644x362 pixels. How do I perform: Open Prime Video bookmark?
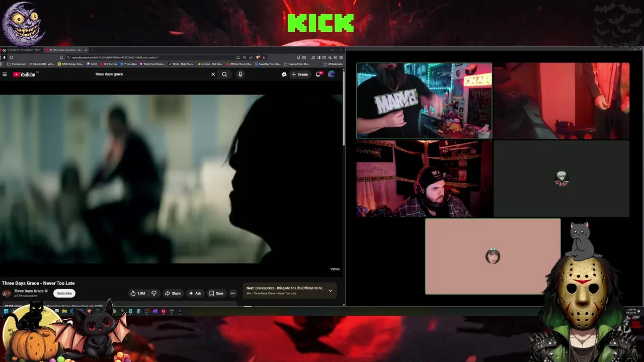click(x=128, y=64)
